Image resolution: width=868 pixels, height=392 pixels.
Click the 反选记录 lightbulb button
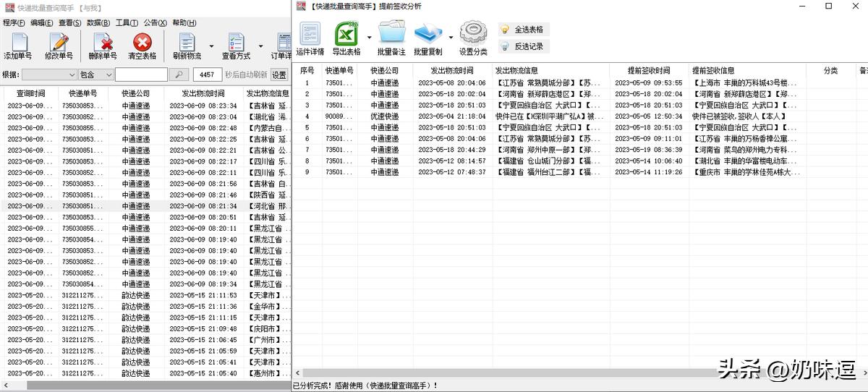click(524, 46)
